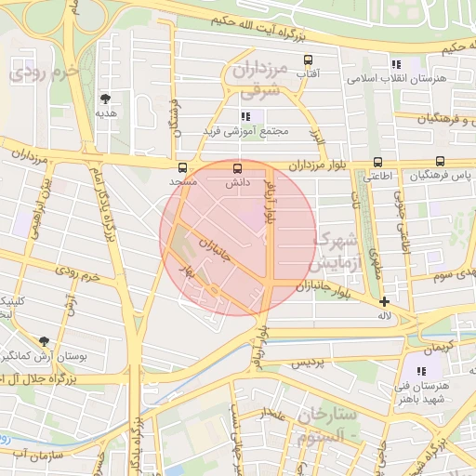The height and width of the screenshot is (476, 476).
Task: Click the آفتاب bus stop icon
Action: 308,59
